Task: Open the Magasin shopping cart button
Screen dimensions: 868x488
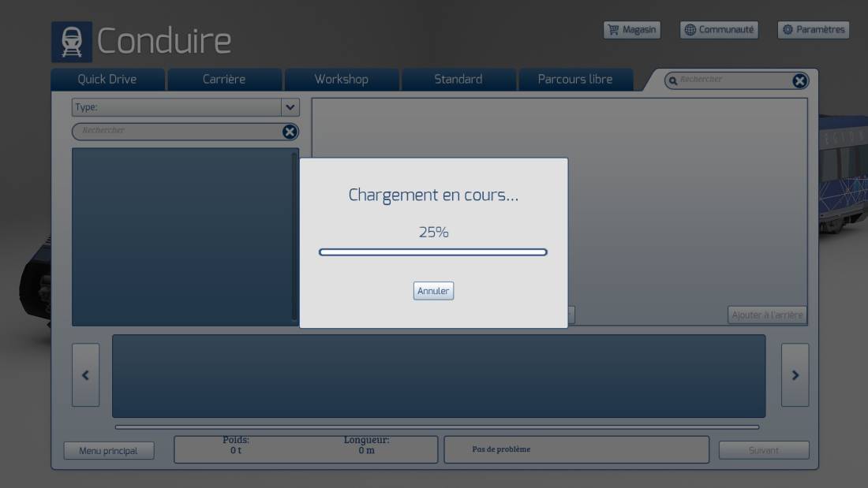Action: (x=631, y=30)
